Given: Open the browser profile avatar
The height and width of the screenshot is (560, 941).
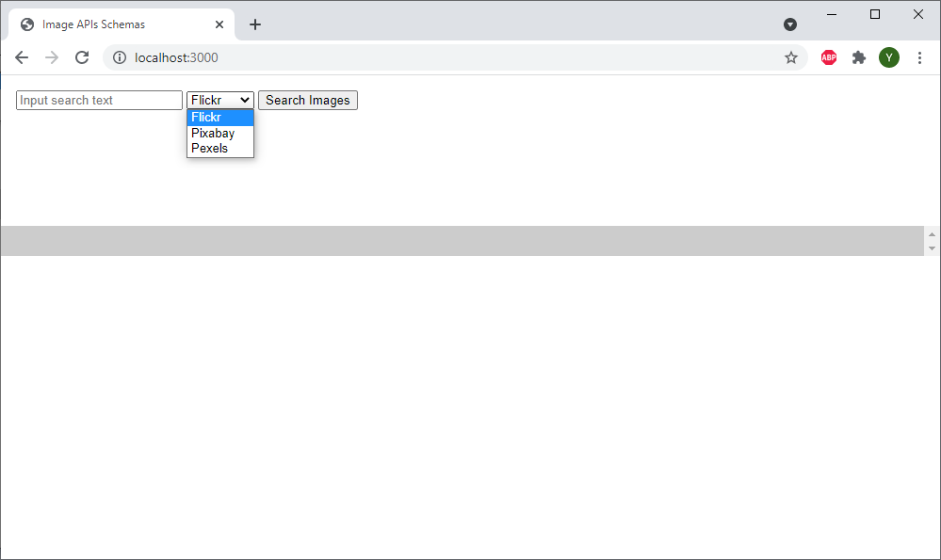Looking at the screenshot, I should point(888,57).
